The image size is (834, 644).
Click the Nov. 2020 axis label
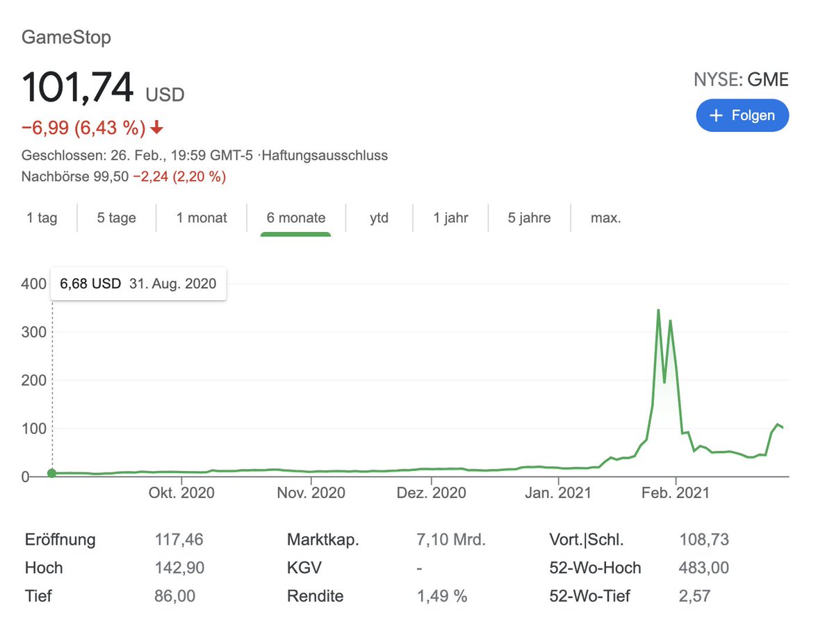312,493
